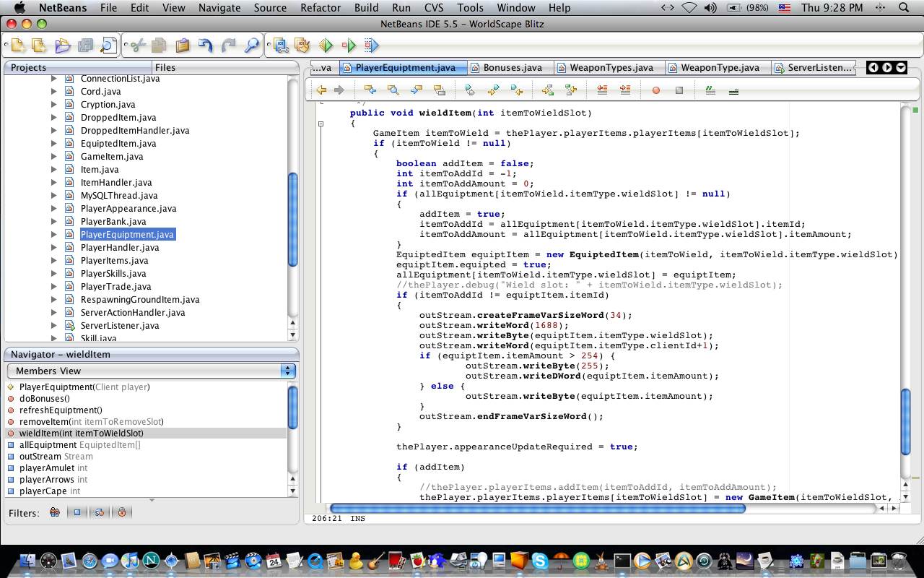Start macro recording with red circle
924x578 pixels.
click(656, 90)
